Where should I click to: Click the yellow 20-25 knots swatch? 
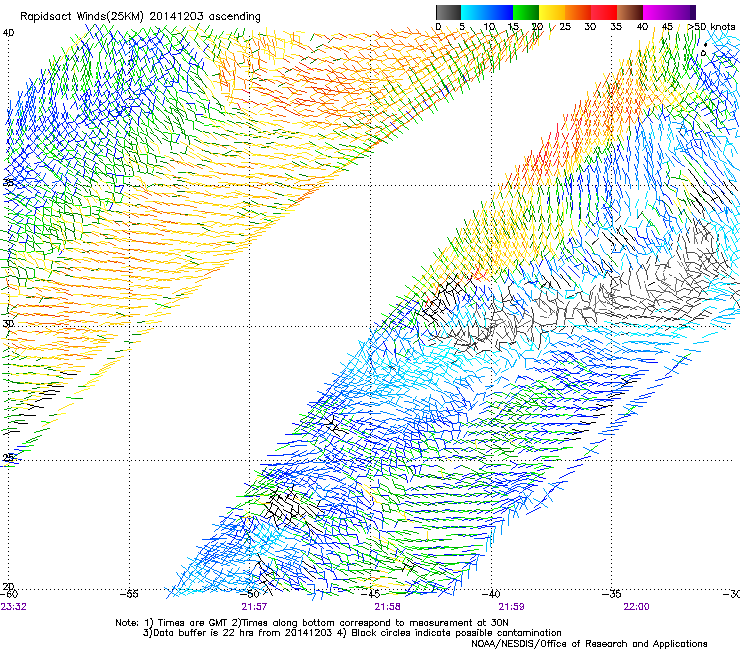[x=552, y=12]
